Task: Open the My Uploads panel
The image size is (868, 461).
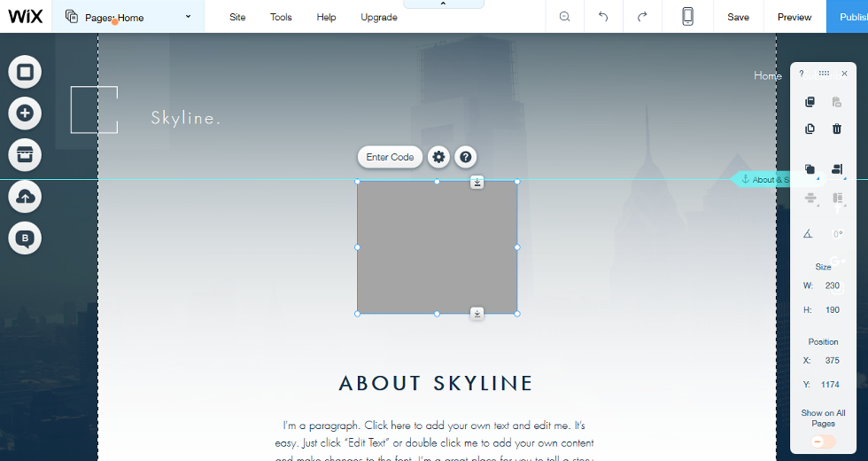Action: coord(25,197)
